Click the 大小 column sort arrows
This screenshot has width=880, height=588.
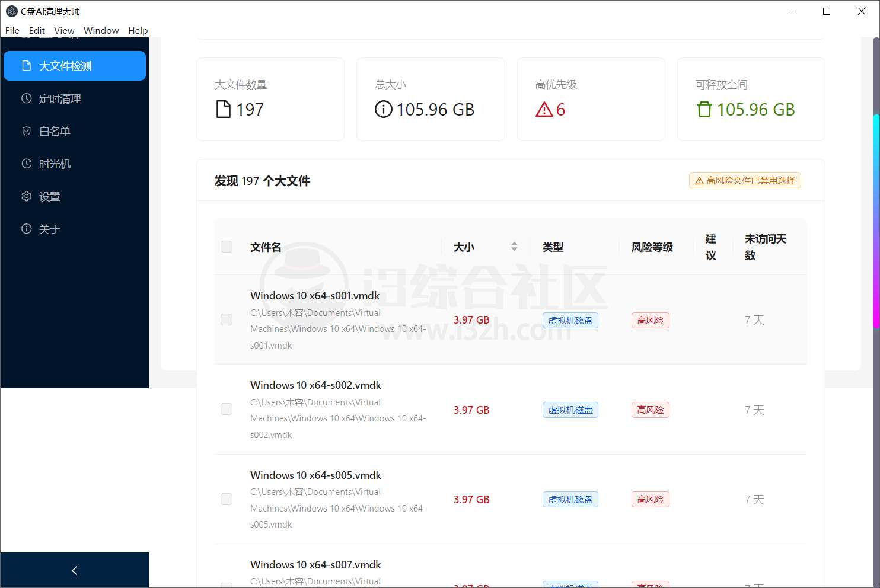click(x=514, y=246)
